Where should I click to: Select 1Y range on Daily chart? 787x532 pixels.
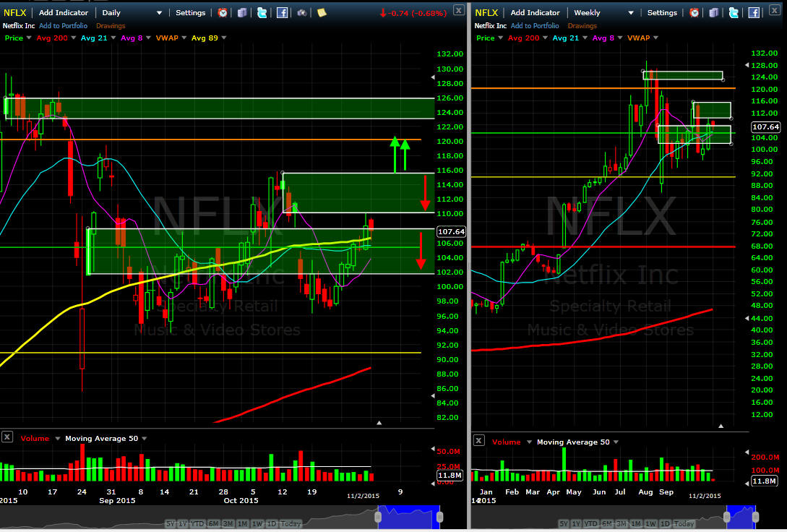pyautogui.click(x=184, y=523)
